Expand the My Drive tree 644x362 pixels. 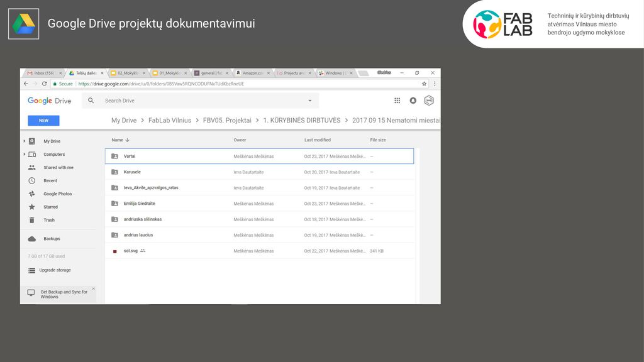tap(25, 141)
